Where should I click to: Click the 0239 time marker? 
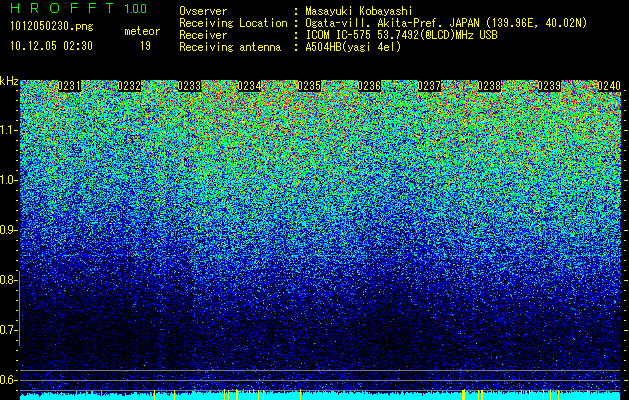click(549, 86)
